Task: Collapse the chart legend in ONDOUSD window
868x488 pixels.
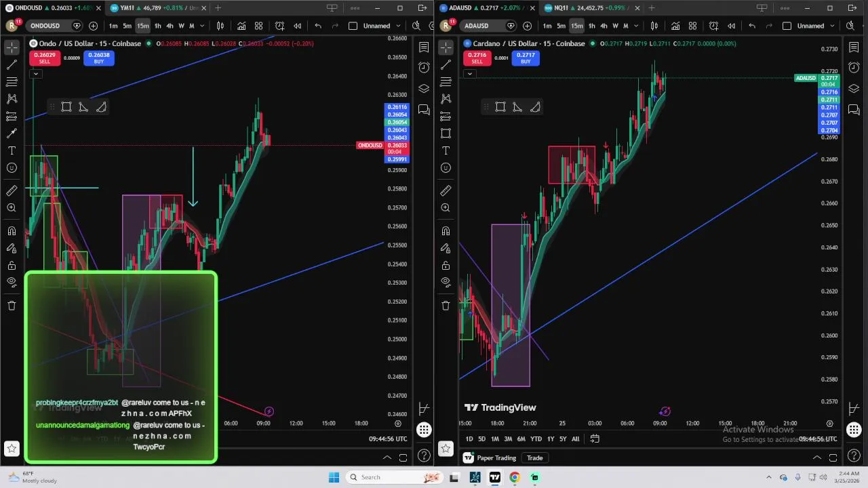Action: 35,73
